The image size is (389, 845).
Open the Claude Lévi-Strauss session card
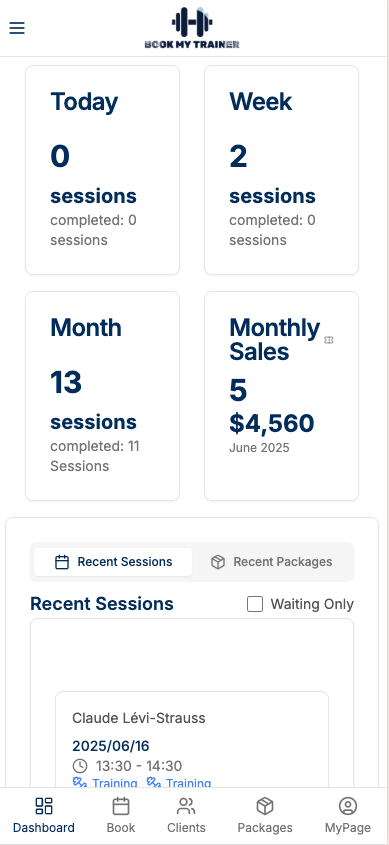click(192, 739)
